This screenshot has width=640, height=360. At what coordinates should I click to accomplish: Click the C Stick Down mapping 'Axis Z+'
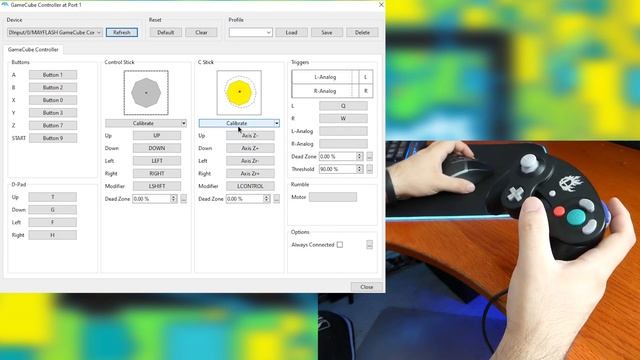250,148
